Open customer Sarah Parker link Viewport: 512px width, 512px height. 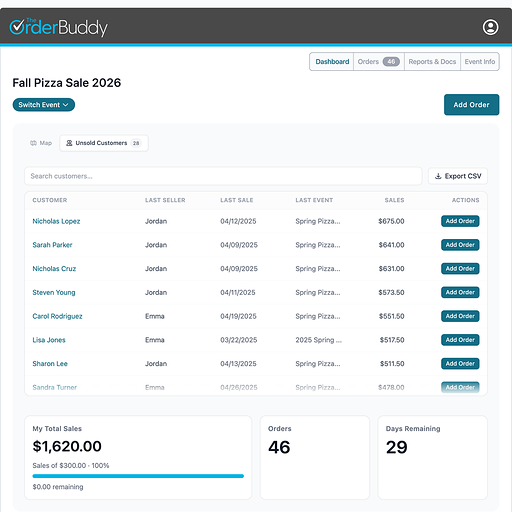coord(52,245)
